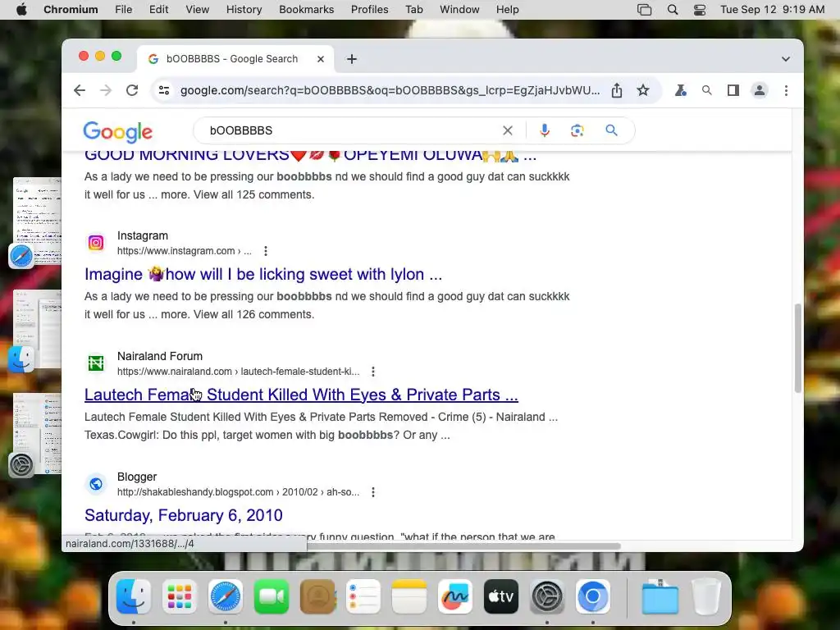The height and width of the screenshot is (630, 840).
Task: Open the Tab menu
Action: 413,10
